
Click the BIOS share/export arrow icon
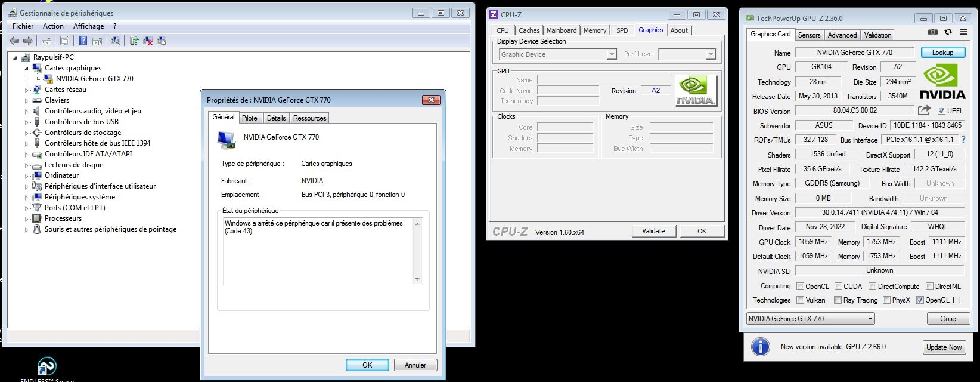pyautogui.click(x=924, y=110)
